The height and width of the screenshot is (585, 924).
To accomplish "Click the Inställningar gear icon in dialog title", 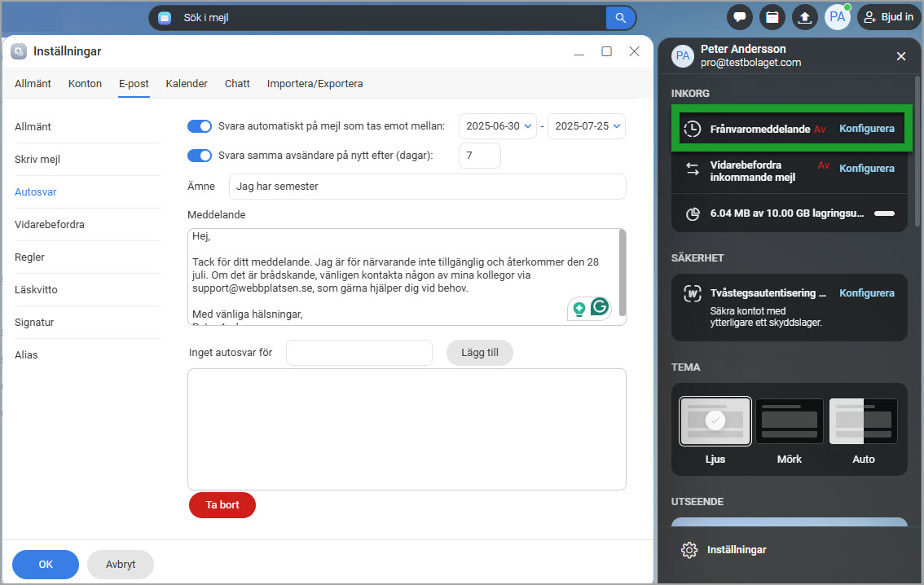I will [x=19, y=51].
